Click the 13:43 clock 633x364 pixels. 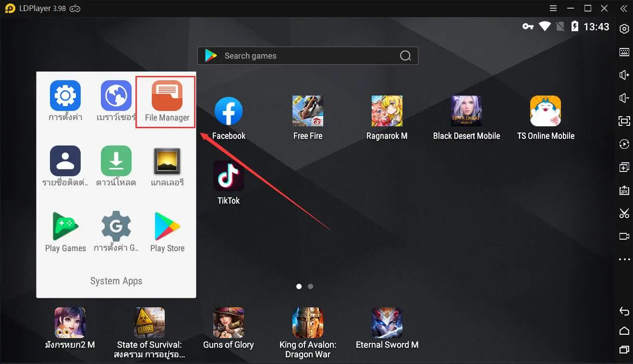click(x=596, y=27)
